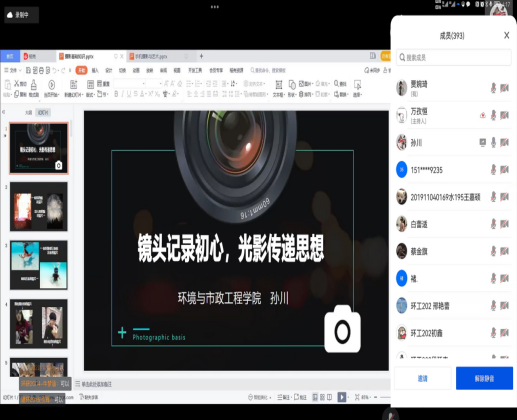Click zoom out minus in status bar
The image size is (517, 420).
tap(375, 397)
